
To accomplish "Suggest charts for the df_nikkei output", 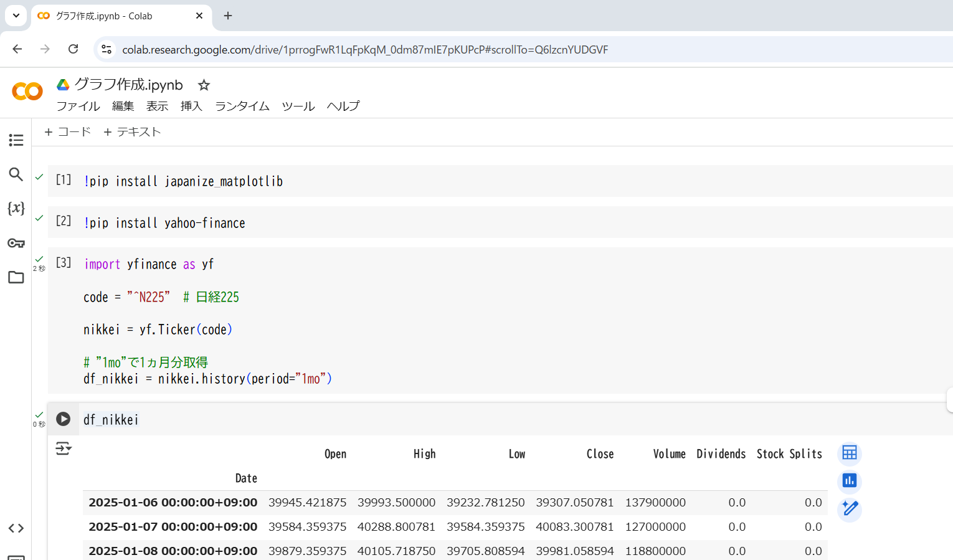I will pyautogui.click(x=849, y=480).
